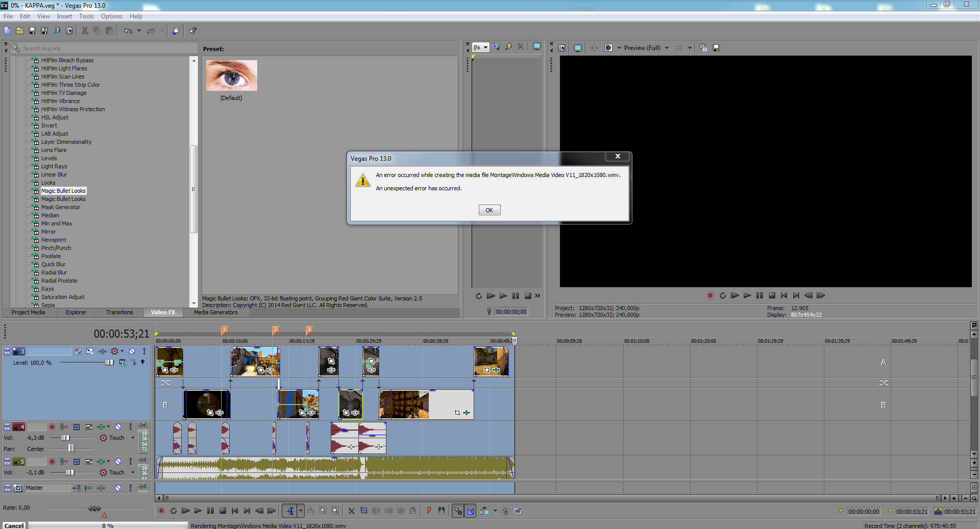Image resolution: width=980 pixels, height=529 pixels.
Task: Solo audio track 5
Action: 131,462
